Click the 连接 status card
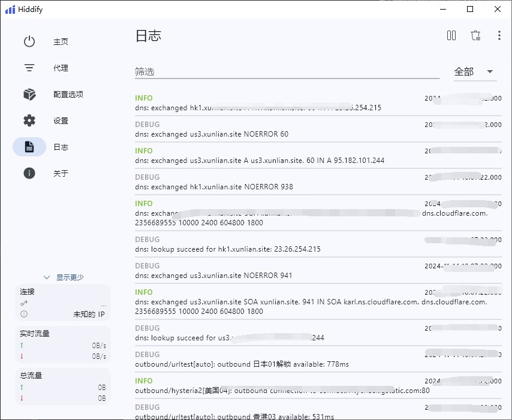This screenshot has height=420, width=512. pyautogui.click(x=63, y=303)
